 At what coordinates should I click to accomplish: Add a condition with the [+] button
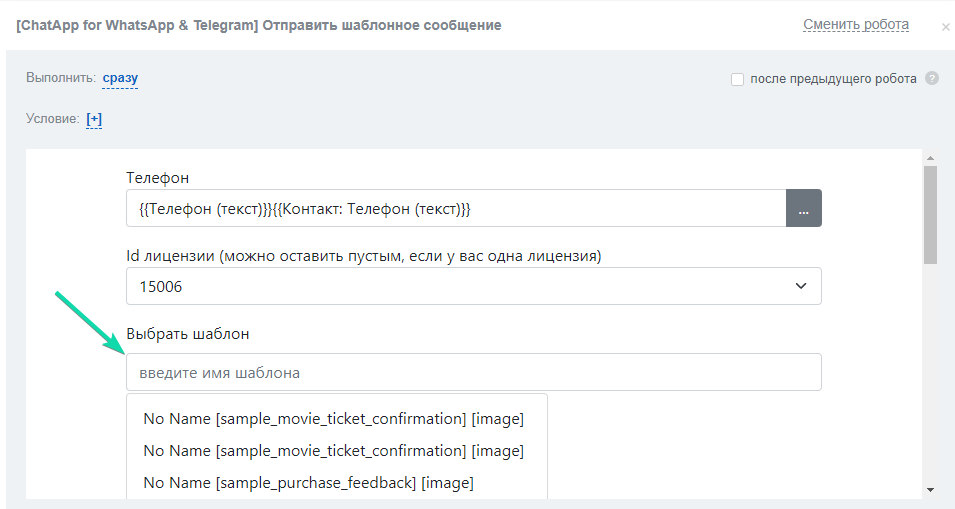(x=94, y=119)
